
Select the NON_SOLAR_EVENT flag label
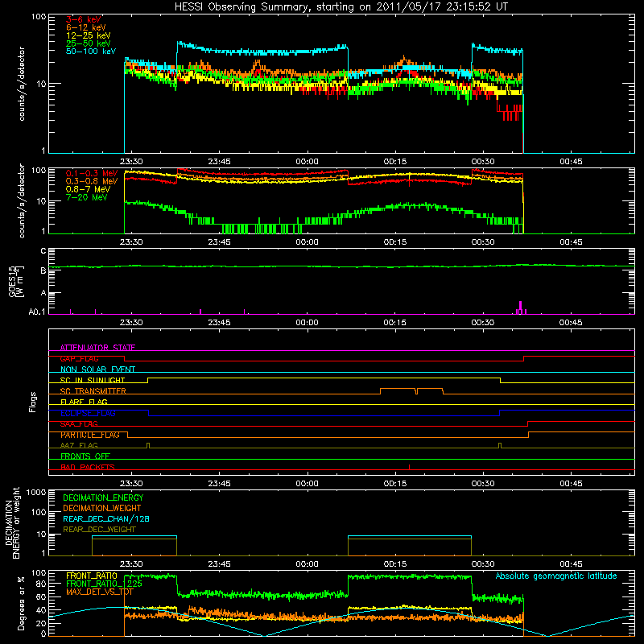[x=97, y=369]
